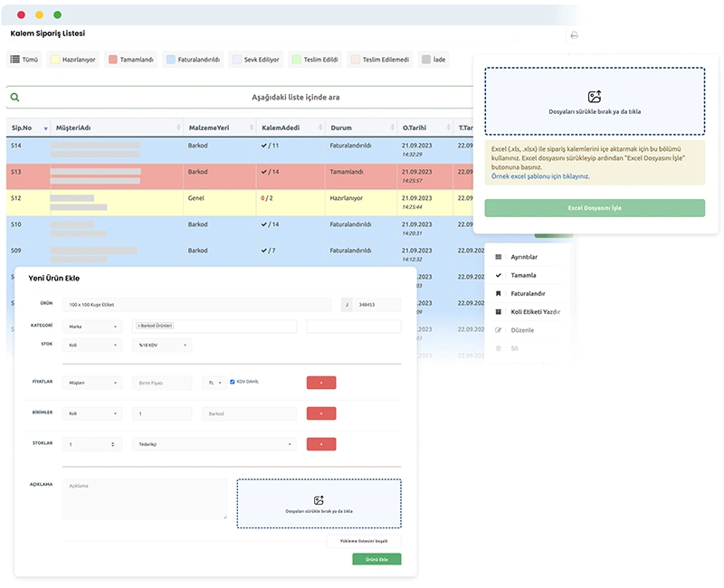
Task: Click the lavender Sevk Ediliyor color swatch
Action: pos(237,60)
